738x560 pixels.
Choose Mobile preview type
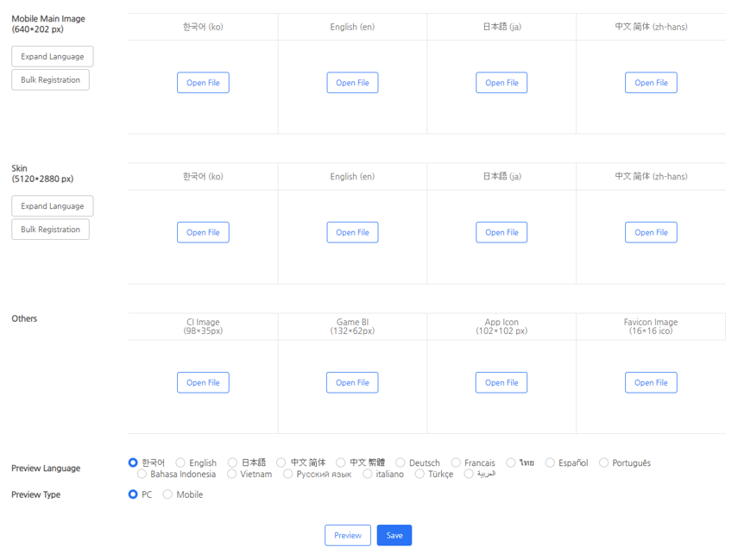point(168,494)
